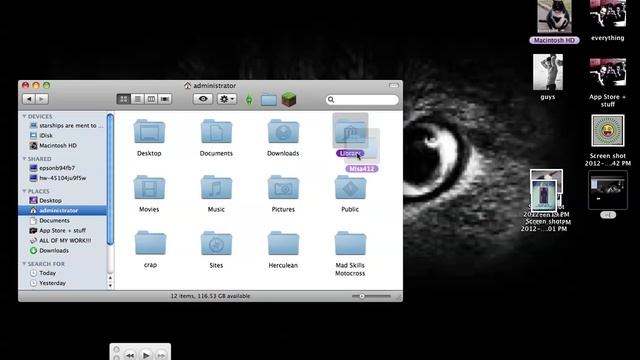Select administrator home in the sidebar
Image resolution: width=640 pixels, height=360 pixels.
tap(63, 211)
